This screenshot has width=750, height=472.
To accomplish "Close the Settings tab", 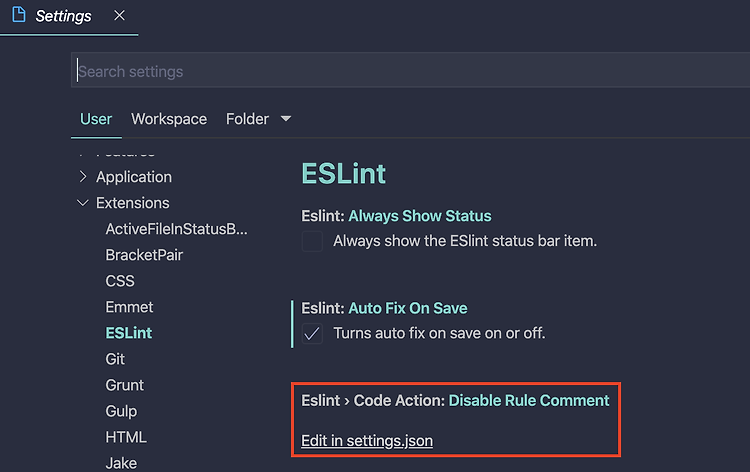I will (x=120, y=15).
